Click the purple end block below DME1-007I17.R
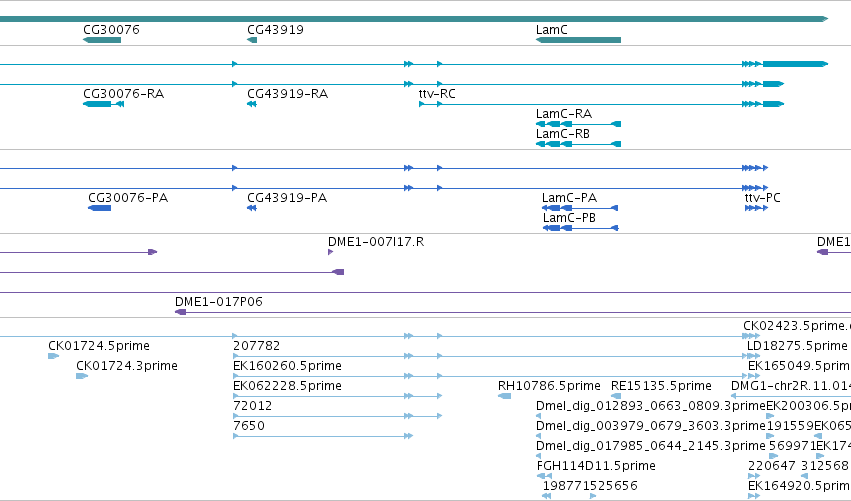 338,272
